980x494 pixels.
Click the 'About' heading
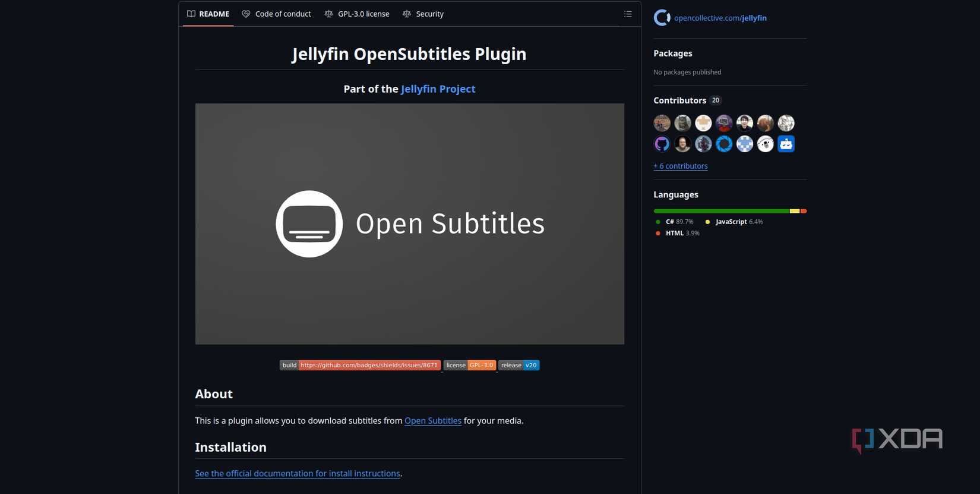pos(214,394)
